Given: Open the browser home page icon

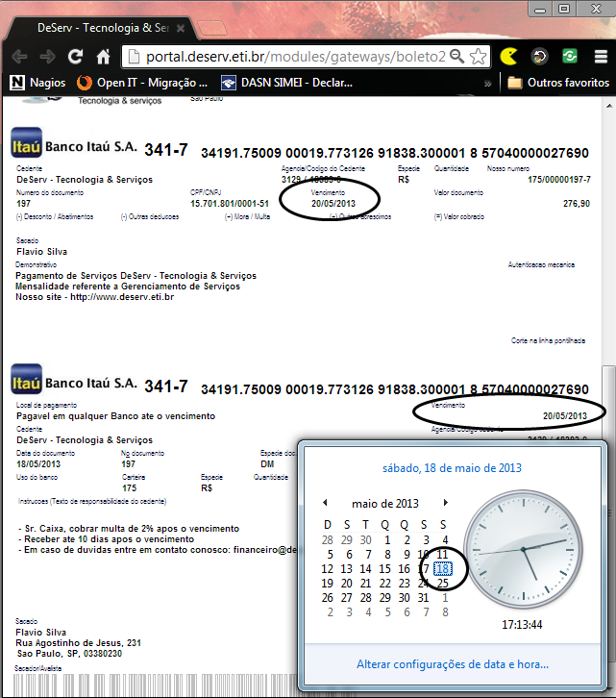Looking at the screenshot, I should pyautogui.click(x=103, y=57).
